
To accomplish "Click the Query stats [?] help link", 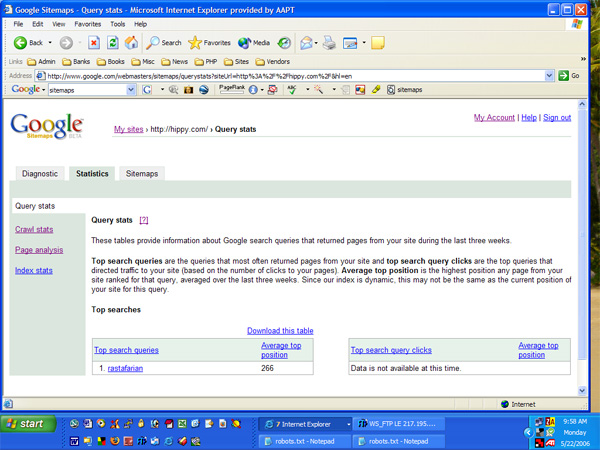I will (143, 220).
